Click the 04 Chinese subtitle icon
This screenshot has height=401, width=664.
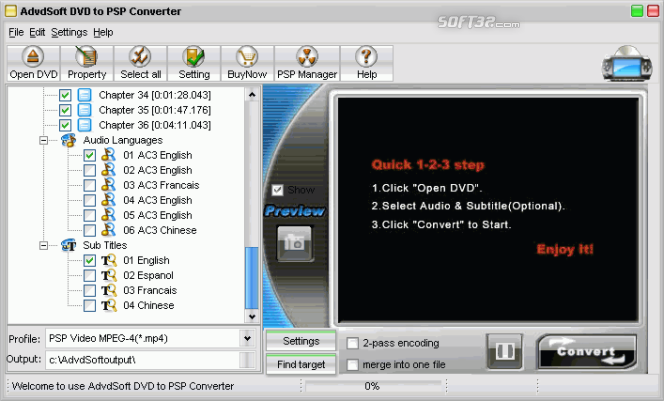coord(108,305)
